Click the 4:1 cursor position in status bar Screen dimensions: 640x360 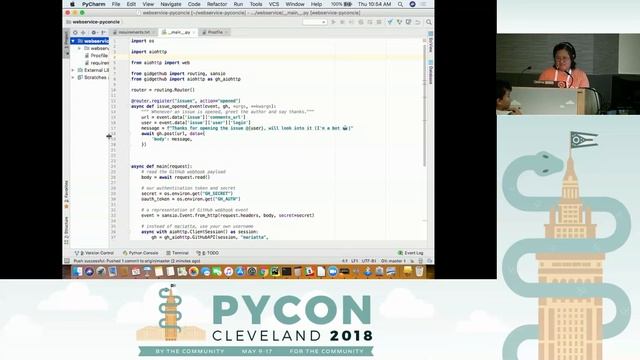coord(345,260)
